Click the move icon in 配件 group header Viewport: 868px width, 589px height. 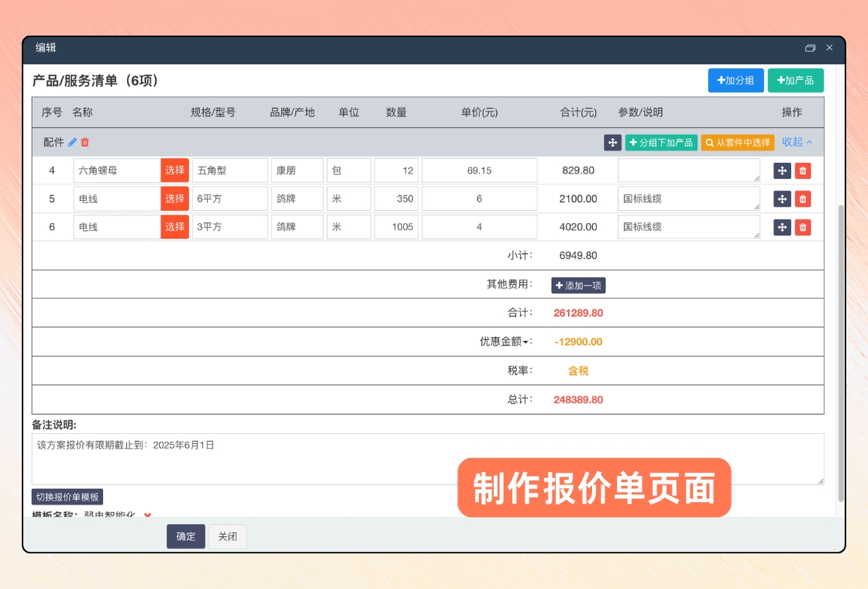(x=612, y=143)
